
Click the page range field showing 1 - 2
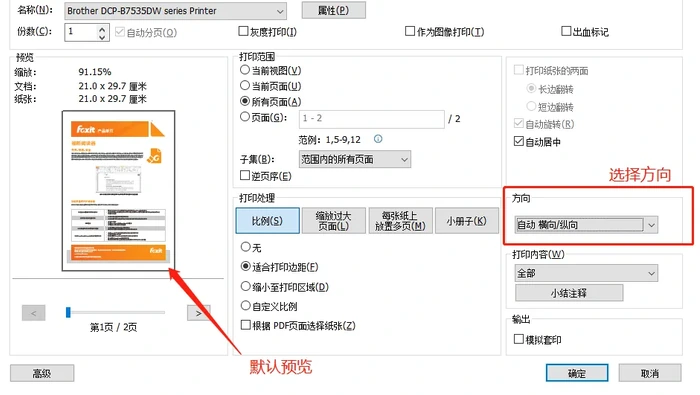pyautogui.click(x=372, y=119)
